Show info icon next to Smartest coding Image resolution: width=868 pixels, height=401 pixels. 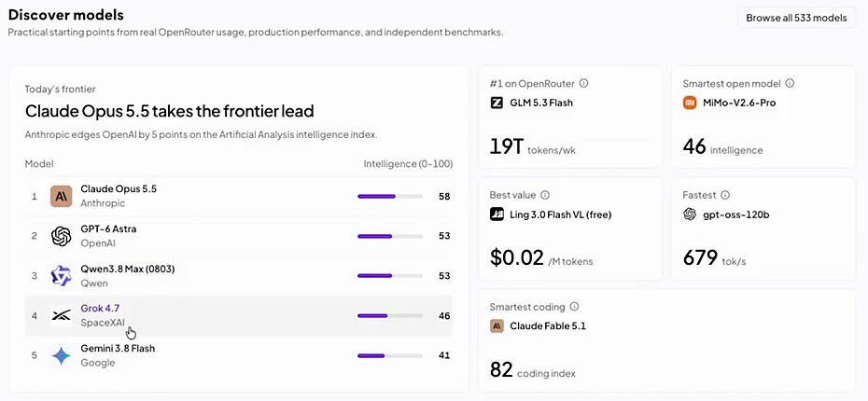[x=574, y=307]
